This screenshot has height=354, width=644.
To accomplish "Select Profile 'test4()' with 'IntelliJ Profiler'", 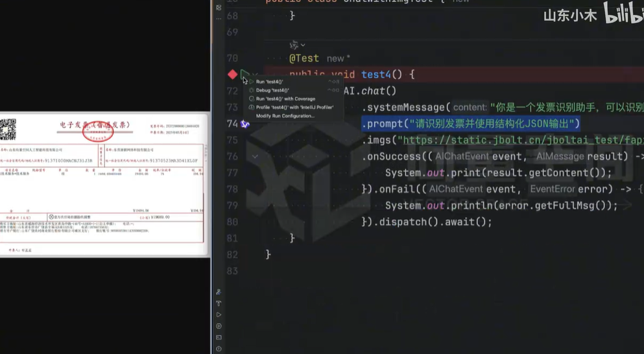I will pos(293,108).
